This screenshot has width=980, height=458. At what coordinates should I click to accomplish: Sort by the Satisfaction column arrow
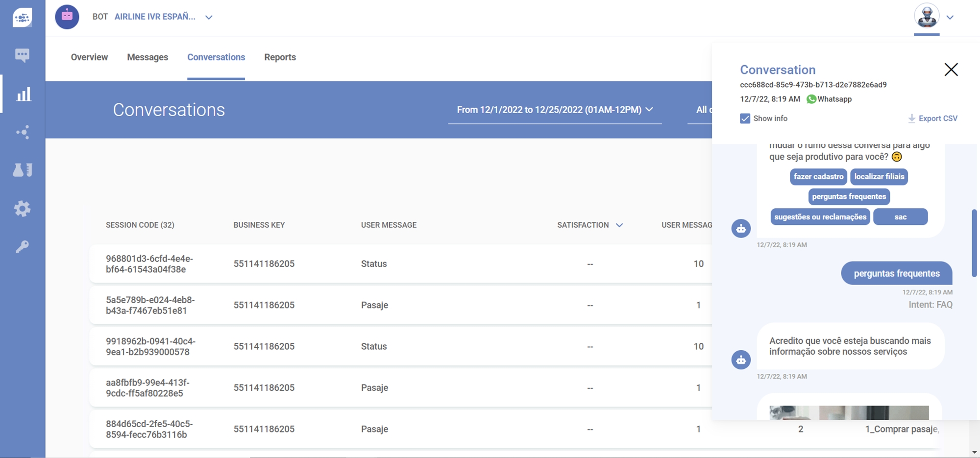click(x=619, y=225)
